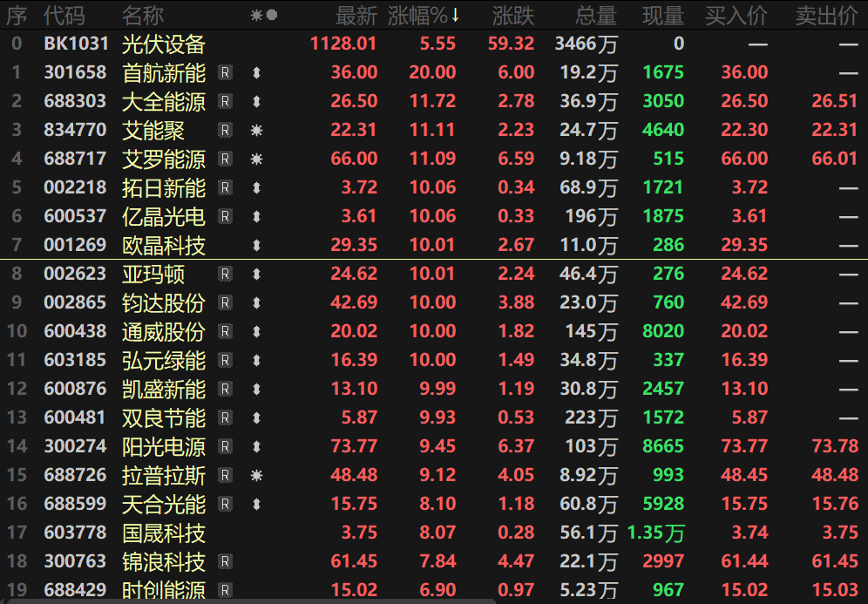Screen dimensions: 868x604
Task: Click 买入价 value 48.45 for 拉普拉斯
Action: 744,476
